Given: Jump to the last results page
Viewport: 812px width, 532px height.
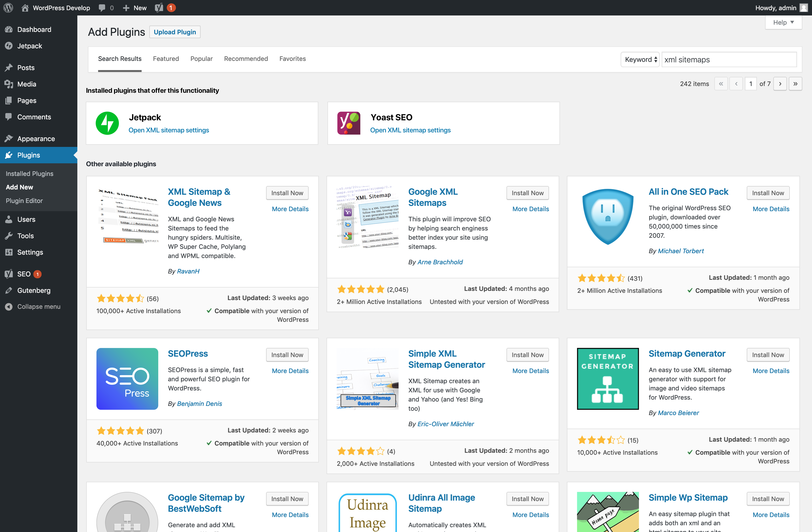Looking at the screenshot, I should [795, 84].
